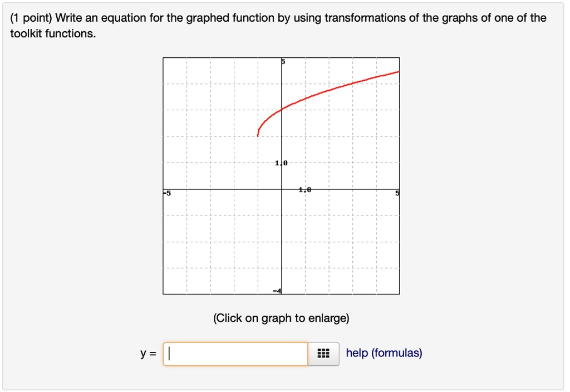Click the keypad grid icon to show equation symbols

point(323,353)
